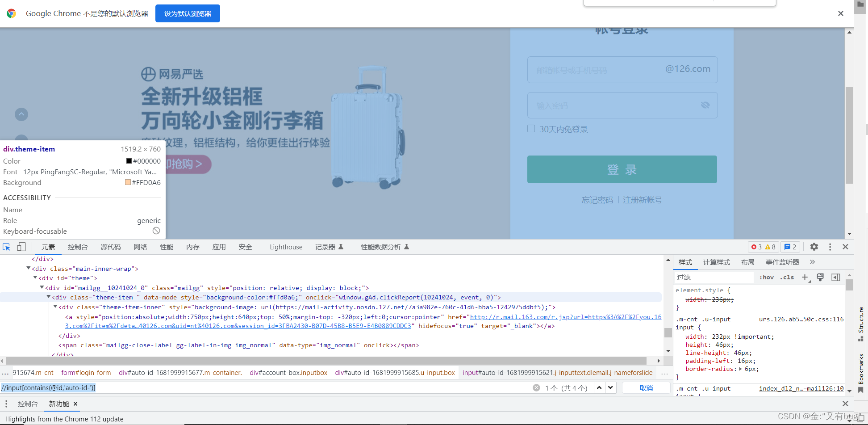Screen dimensions: 868x425
Task: Toggle the :hov element state panel
Action: pyautogui.click(x=767, y=277)
